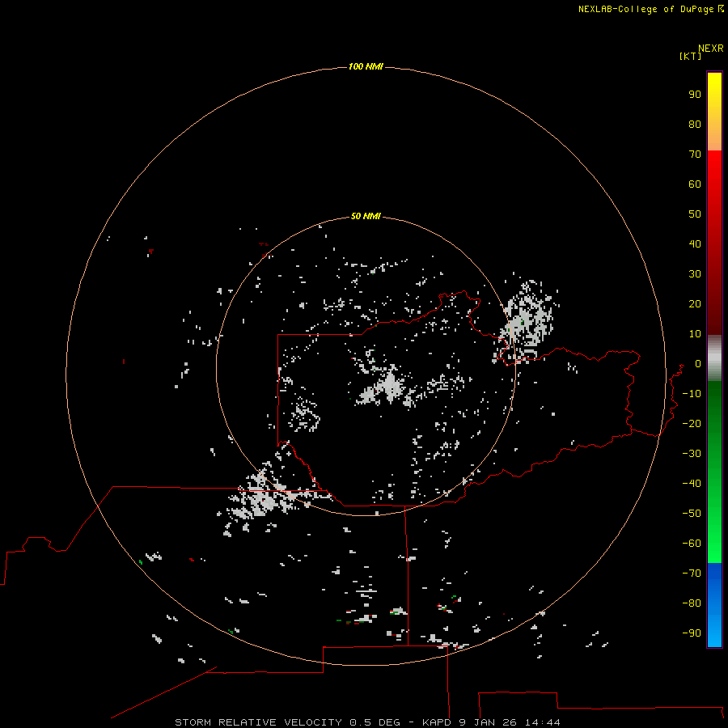Viewport: 728px width, 728px height.
Task: Click the -30 value on velocity scale
Action: click(692, 454)
